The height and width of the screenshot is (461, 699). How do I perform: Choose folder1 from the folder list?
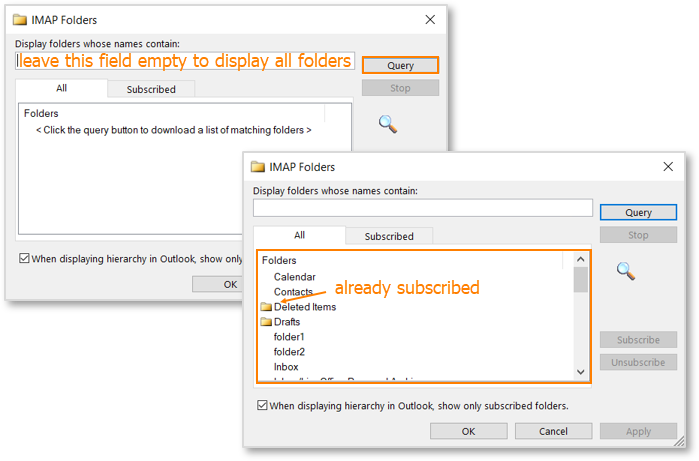pos(289,337)
